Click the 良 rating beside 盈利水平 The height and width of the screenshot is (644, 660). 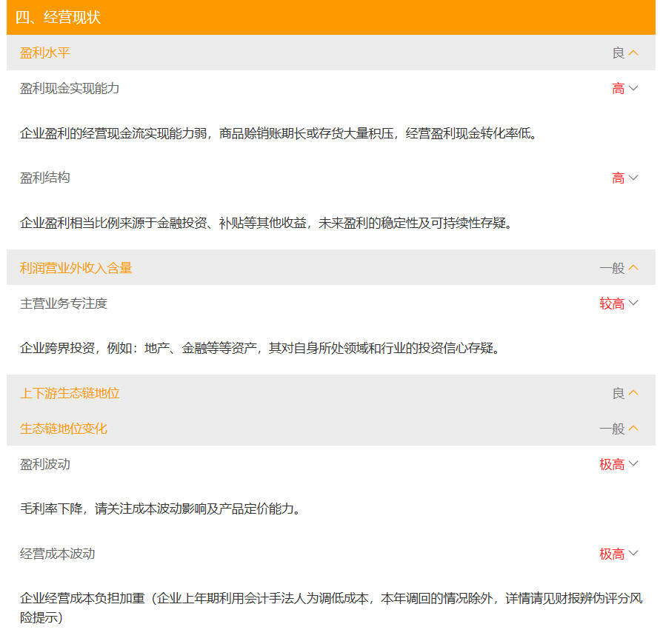pyautogui.click(x=618, y=53)
